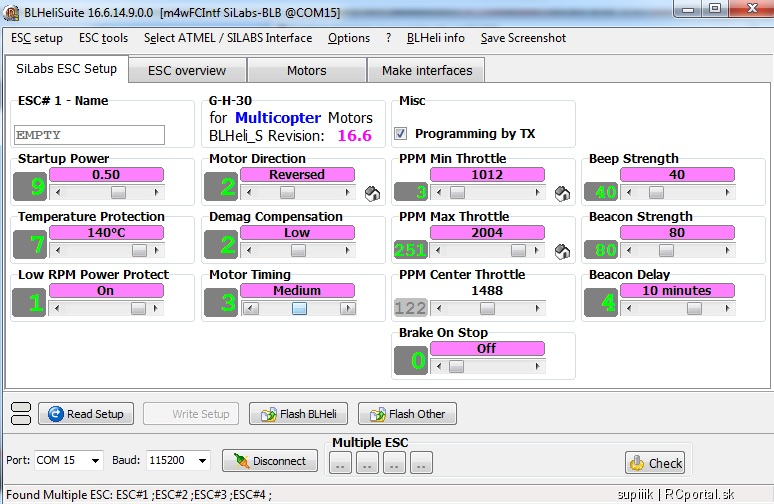Click the ESC Name field showing EMPTY
The image size is (774, 504).
(89, 135)
